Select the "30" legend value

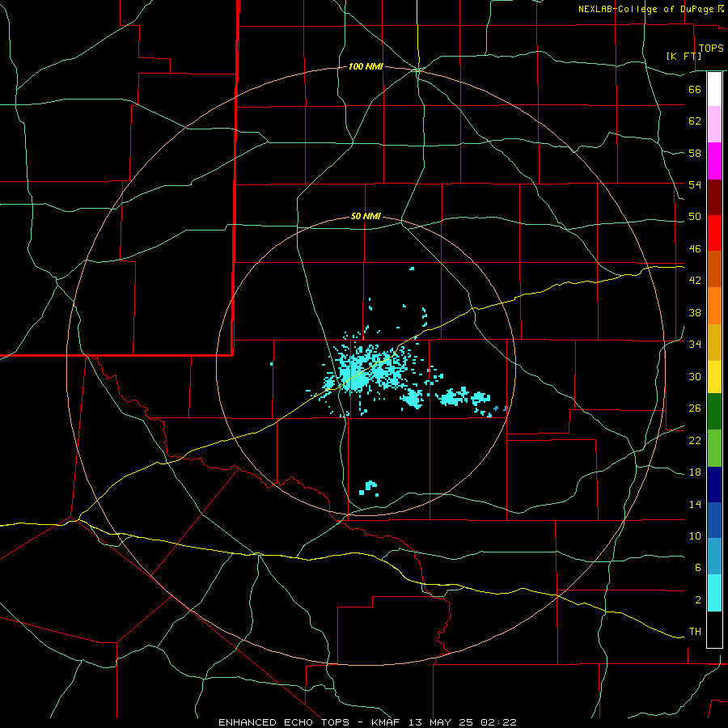pos(695,376)
